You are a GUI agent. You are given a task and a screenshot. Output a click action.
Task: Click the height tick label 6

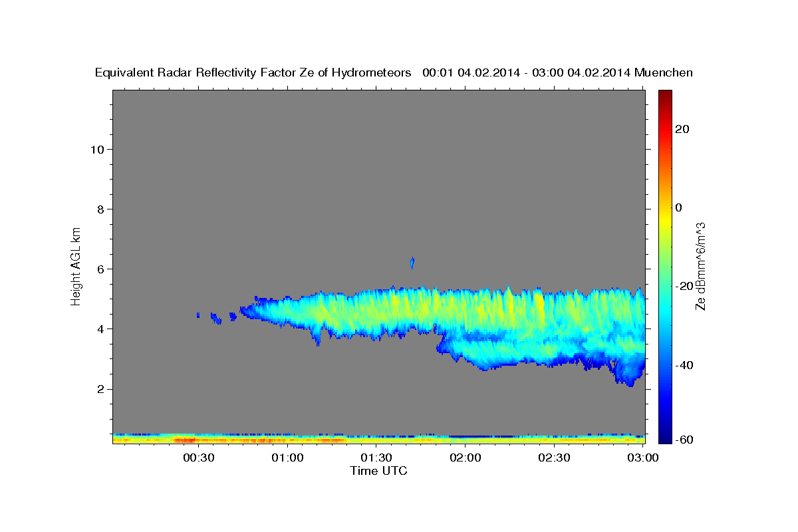101,269
